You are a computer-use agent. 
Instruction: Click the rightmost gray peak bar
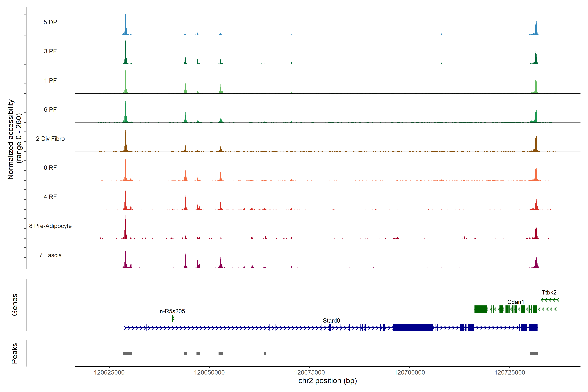[x=534, y=353]
